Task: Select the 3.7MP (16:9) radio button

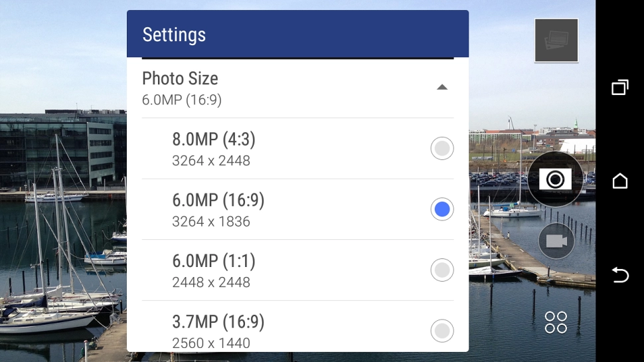Action: (442, 330)
